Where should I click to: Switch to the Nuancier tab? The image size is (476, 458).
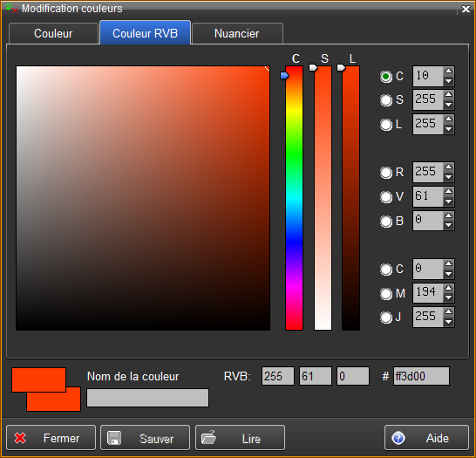(237, 33)
